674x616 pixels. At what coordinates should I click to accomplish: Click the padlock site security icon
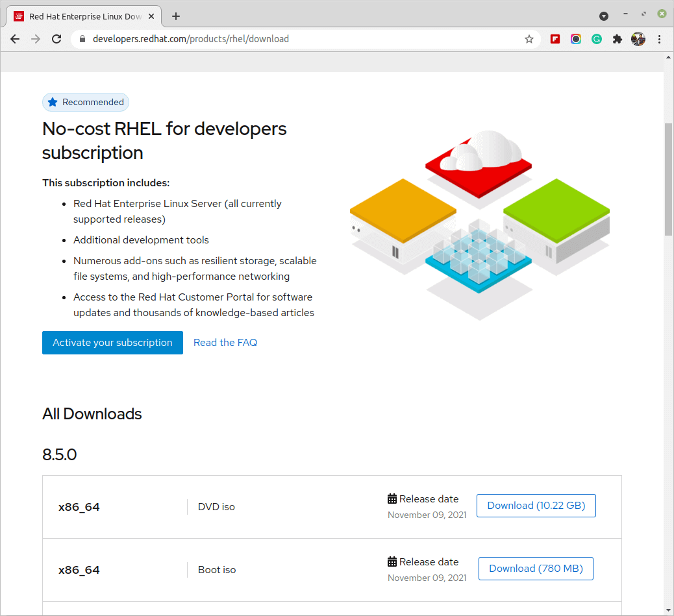coord(82,39)
